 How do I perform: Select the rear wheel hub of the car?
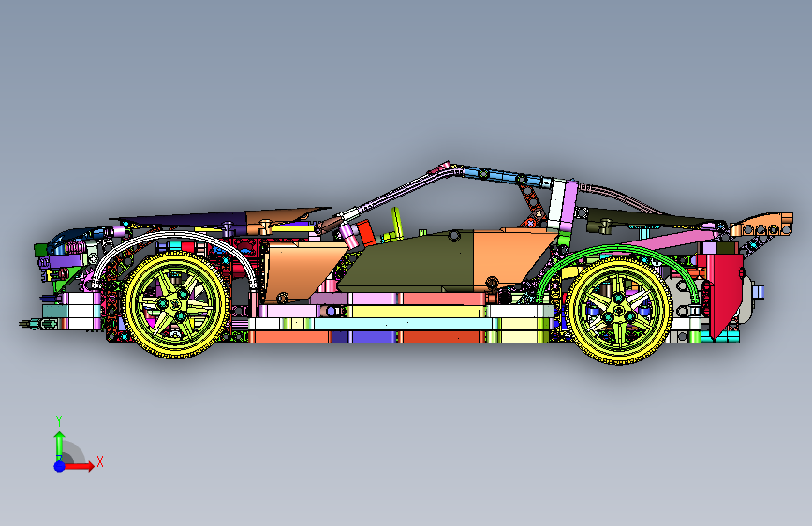(x=619, y=310)
